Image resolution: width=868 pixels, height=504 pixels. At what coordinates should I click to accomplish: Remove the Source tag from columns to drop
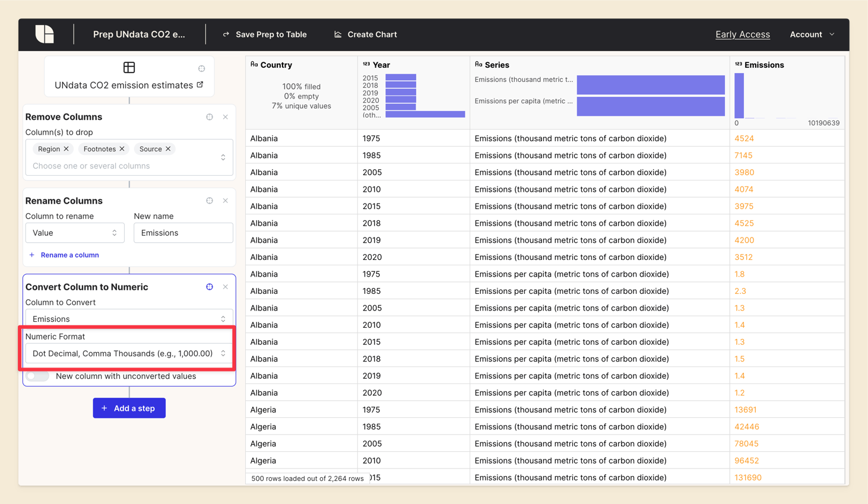click(x=168, y=149)
